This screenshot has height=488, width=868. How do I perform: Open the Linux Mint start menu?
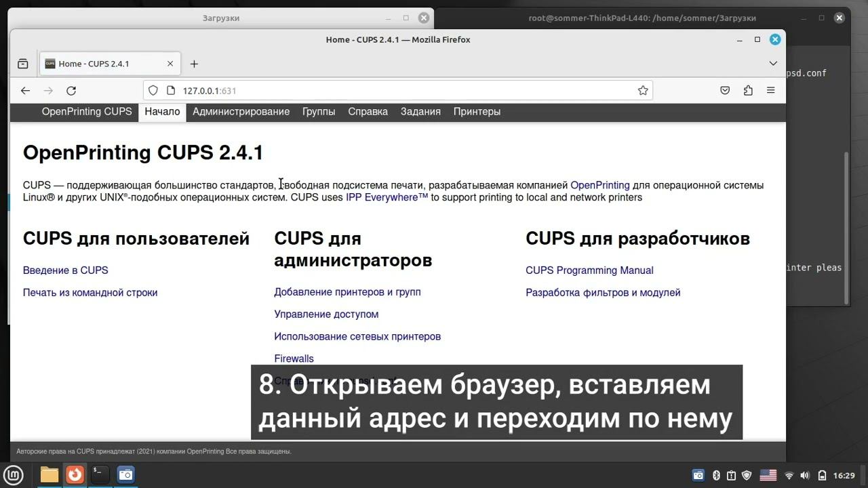click(14, 475)
